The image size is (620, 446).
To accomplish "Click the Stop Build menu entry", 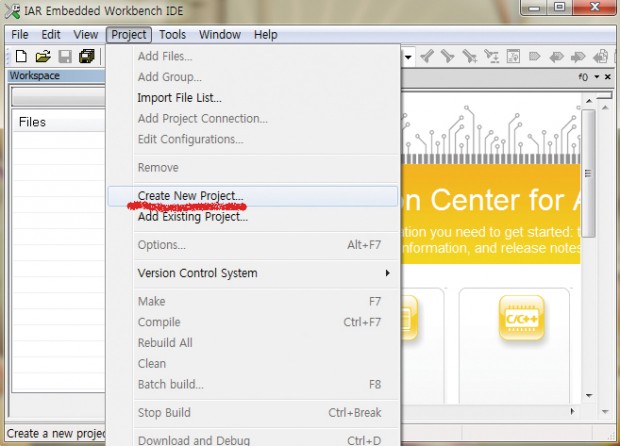I will point(253,412).
